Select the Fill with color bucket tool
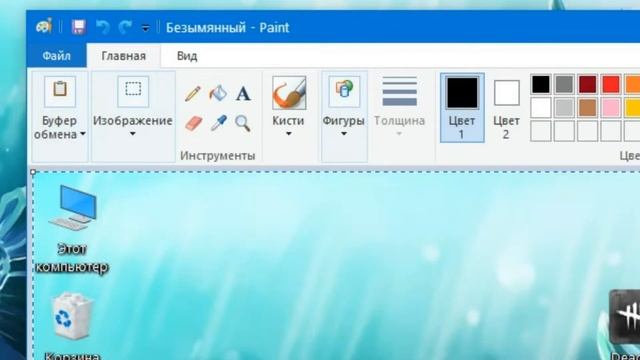The image size is (640, 360). click(x=218, y=93)
